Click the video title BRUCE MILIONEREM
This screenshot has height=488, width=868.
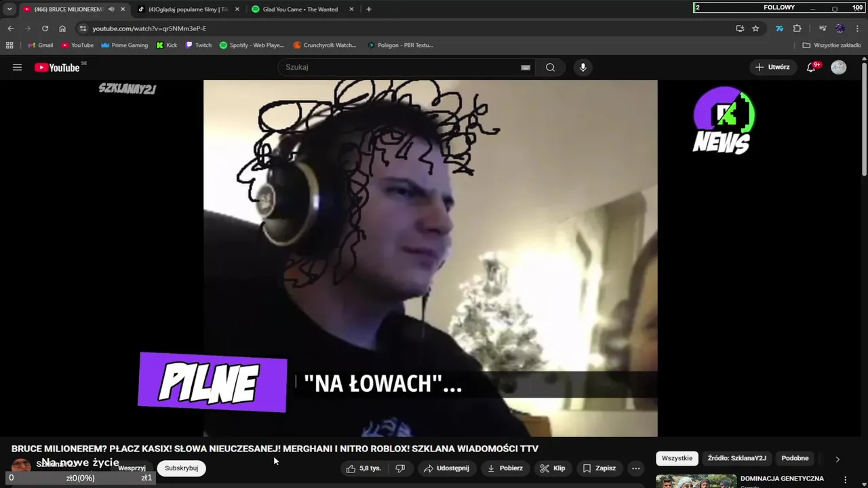click(275, 449)
